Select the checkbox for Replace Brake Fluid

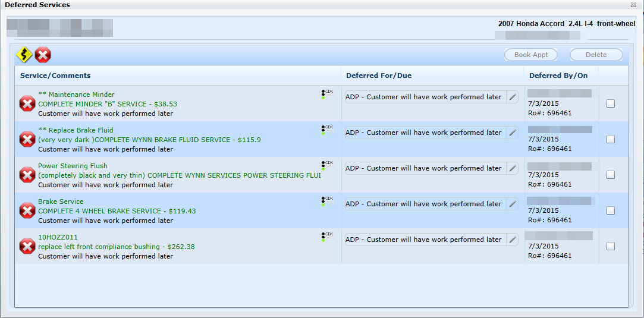611,139
